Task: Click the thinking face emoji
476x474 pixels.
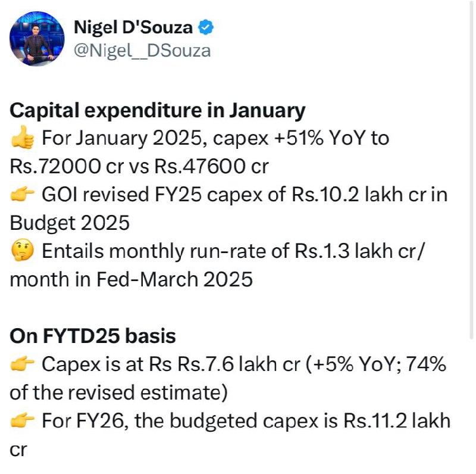Action: coord(23,250)
